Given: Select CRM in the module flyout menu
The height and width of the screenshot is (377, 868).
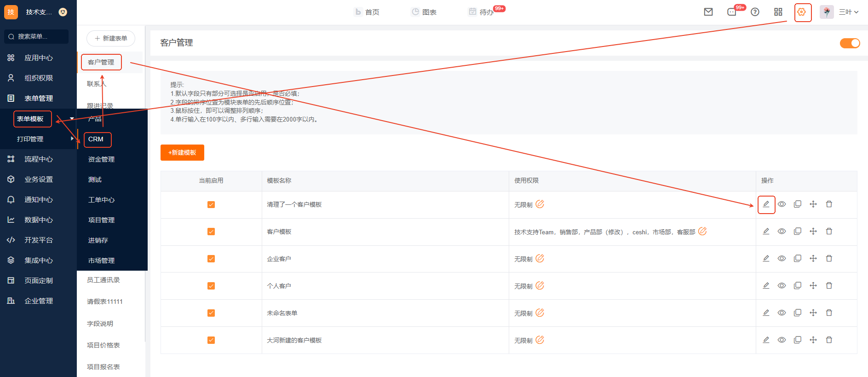Looking at the screenshot, I should [x=96, y=139].
